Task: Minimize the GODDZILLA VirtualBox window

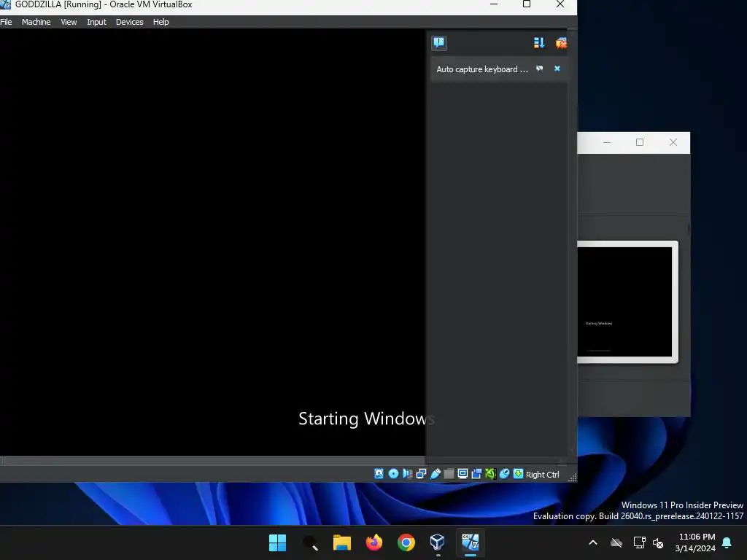Action: click(494, 4)
